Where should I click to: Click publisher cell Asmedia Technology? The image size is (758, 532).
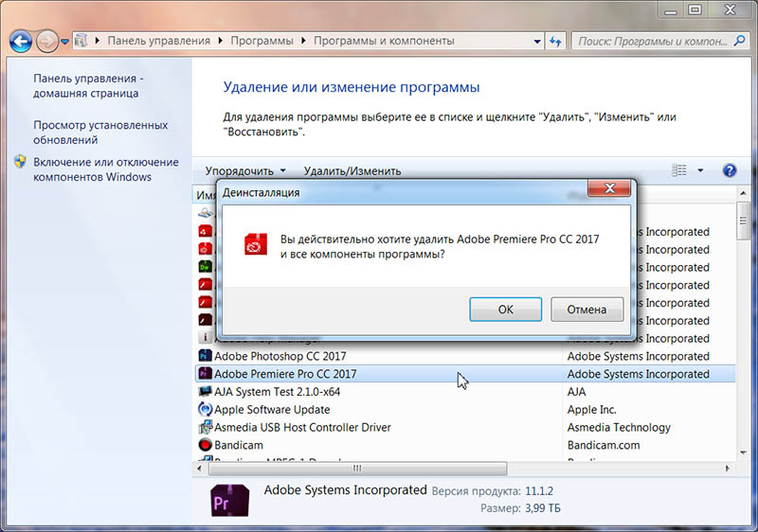click(x=619, y=427)
